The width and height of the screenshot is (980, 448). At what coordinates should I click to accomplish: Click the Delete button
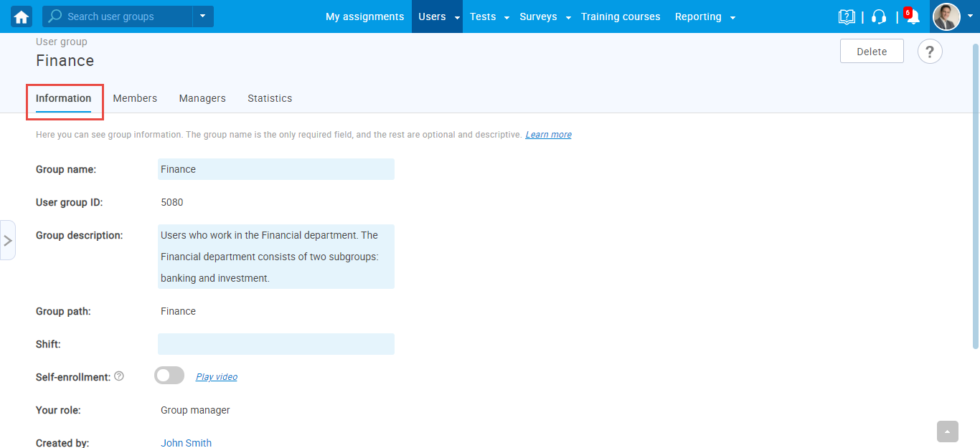[x=872, y=52]
